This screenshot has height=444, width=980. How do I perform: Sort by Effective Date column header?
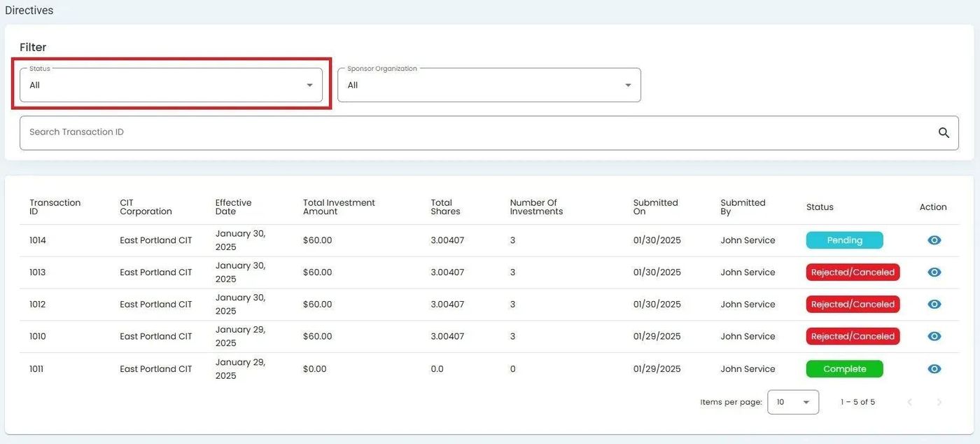point(233,207)
